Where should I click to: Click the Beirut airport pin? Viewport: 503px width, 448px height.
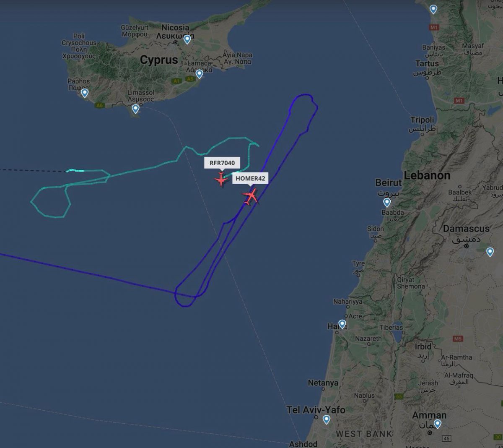[387, 203]
